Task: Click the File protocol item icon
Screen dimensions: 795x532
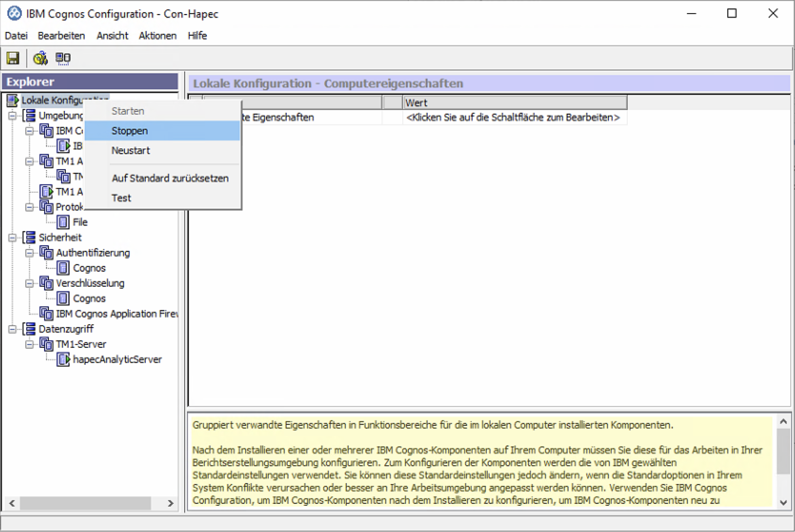Action: (x=63, y=222)
